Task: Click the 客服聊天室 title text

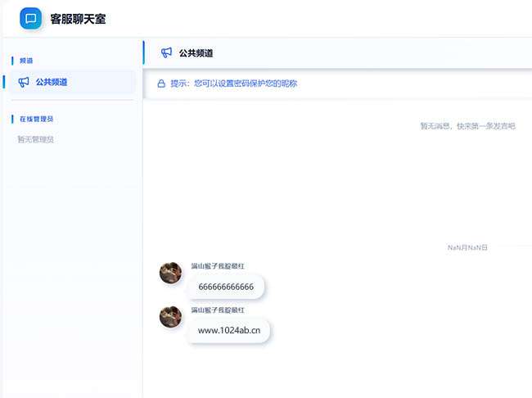Action: pos(78,19)
